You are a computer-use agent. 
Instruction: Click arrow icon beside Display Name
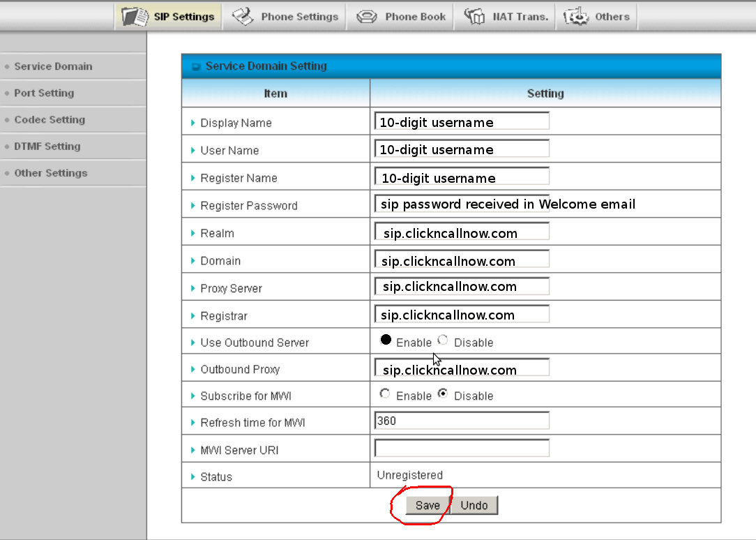(193, 123)
